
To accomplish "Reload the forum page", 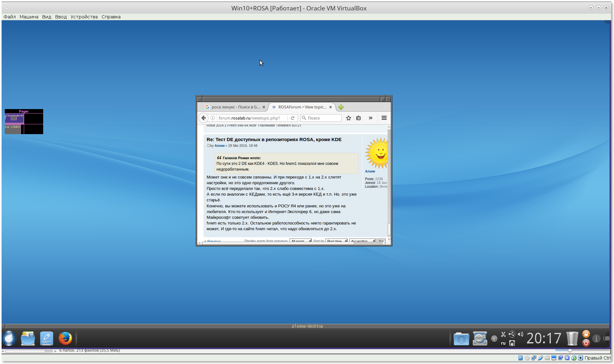I will (292, 118).
